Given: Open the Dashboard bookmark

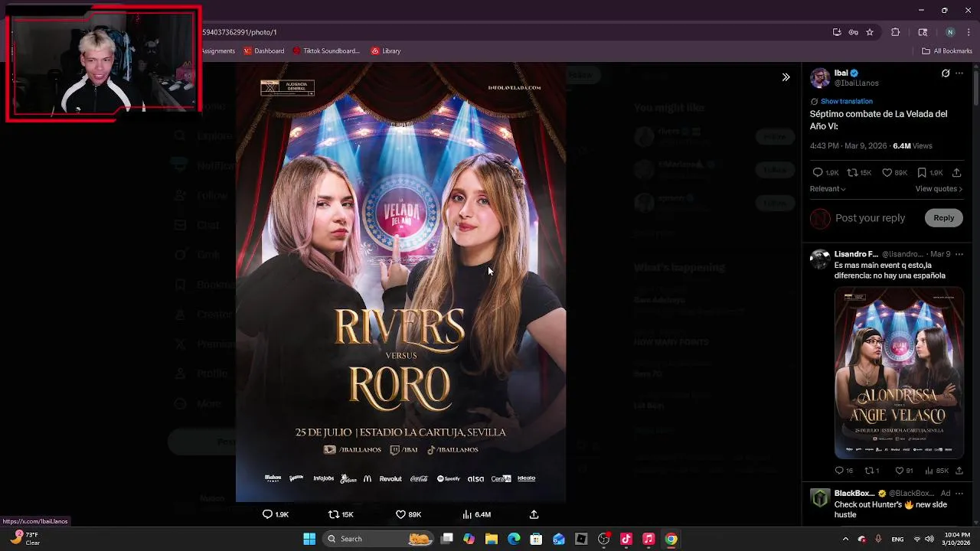Looking at the screenshot, I should [x=263, y=51].
